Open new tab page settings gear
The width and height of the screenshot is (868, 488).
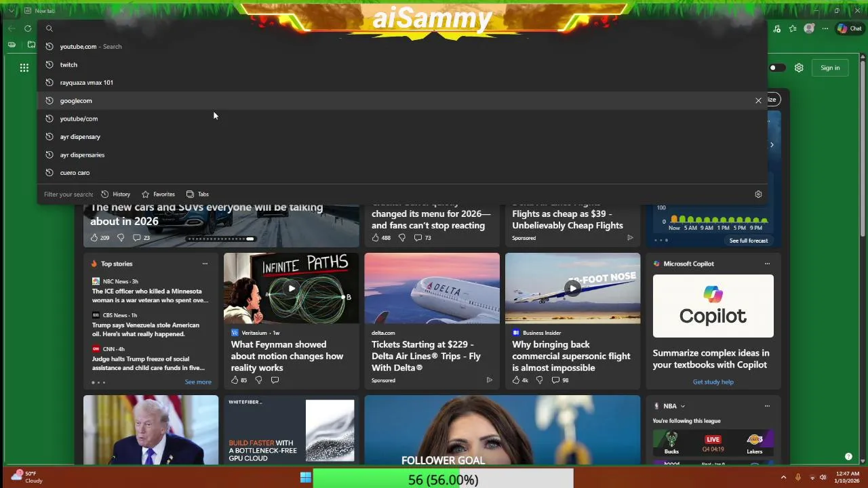click(x=799, y=68)
